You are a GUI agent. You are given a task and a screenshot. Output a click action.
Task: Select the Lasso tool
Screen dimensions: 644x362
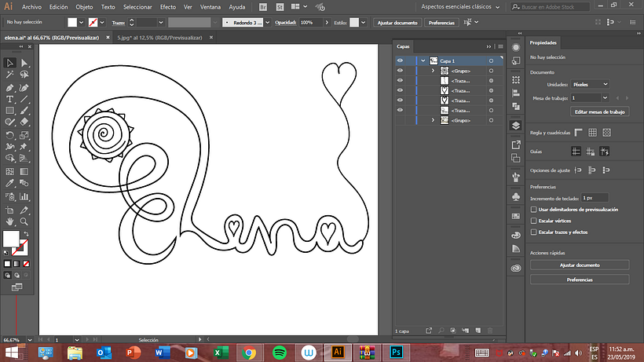click(24, 75)
